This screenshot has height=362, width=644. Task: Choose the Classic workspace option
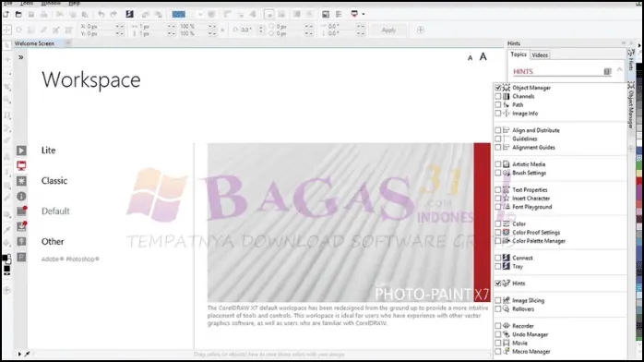point(54,181)
